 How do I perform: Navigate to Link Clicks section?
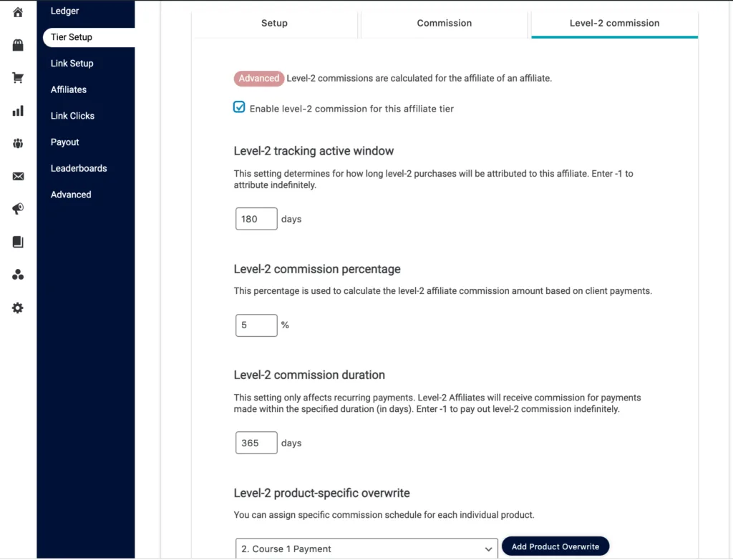72,115
